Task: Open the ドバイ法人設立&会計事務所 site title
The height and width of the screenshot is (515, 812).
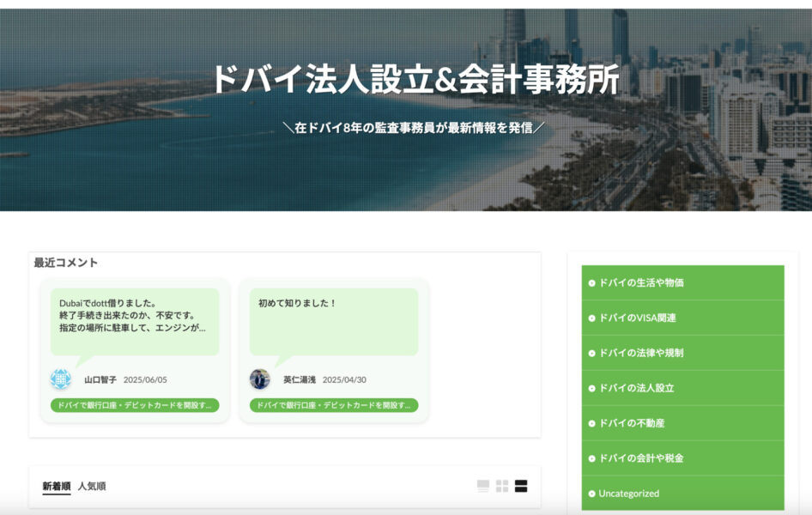Action: (415, 79)
